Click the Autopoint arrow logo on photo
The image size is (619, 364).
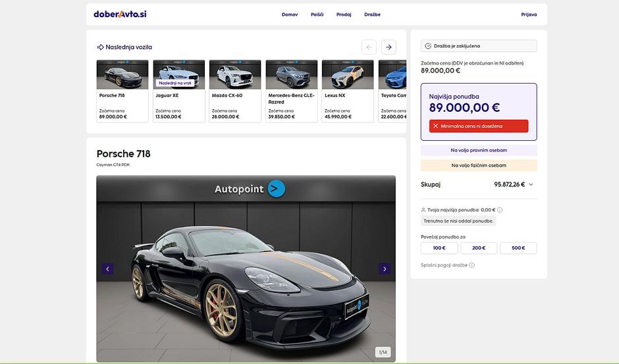[x=277, y=189]
